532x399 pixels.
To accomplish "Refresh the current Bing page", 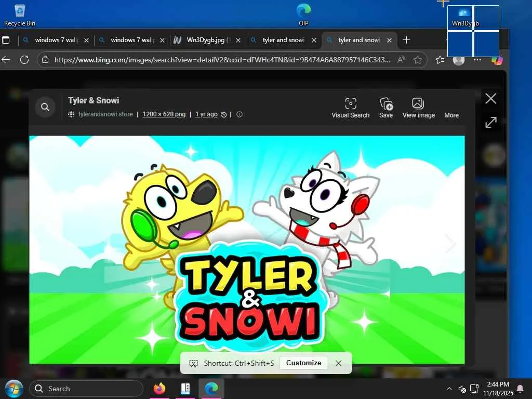I will coord(24,60).
